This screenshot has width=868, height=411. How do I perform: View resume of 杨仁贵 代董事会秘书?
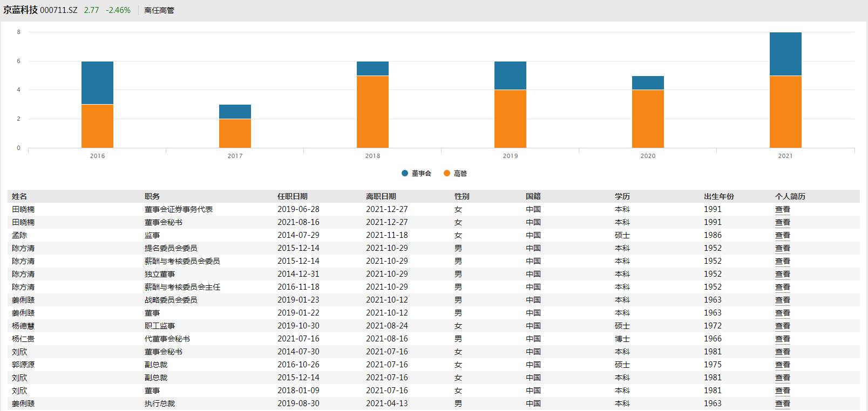pos(783,339)
